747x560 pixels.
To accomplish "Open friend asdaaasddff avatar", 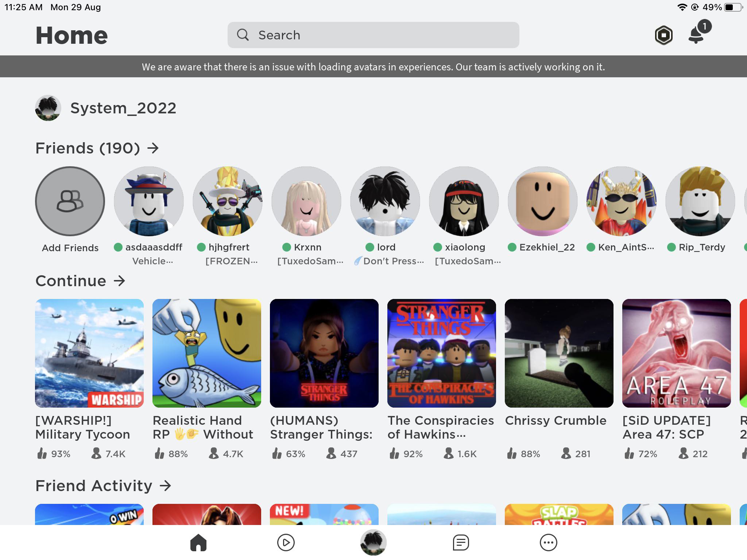I will 149,201.
